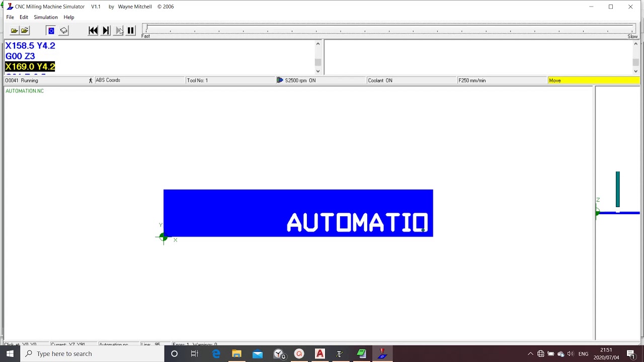Viewport: 644px width, 362px height.
Task: Step to the next G-code line
Action: pos(106,31)
